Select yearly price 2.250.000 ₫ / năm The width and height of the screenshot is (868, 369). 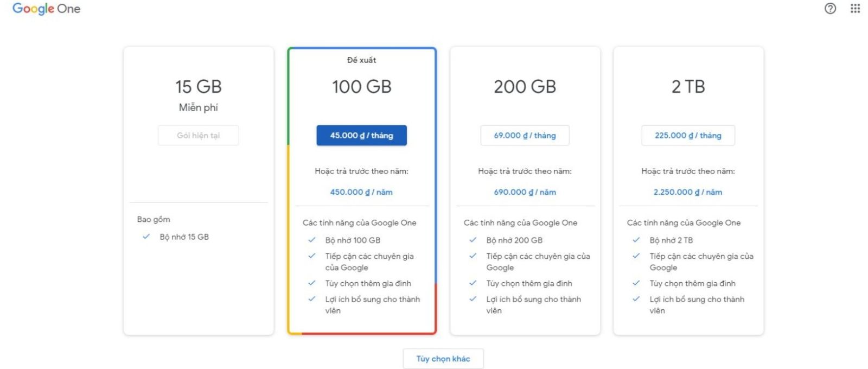point(688,192)
